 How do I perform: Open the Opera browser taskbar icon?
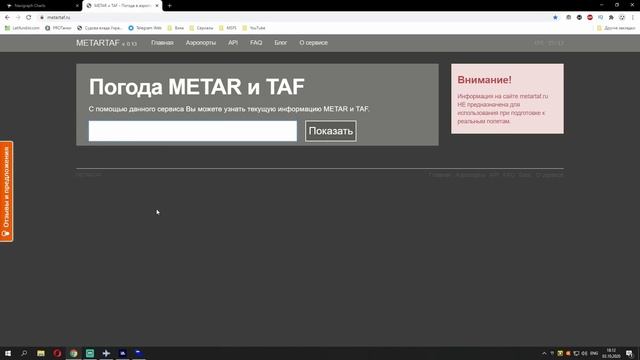pyautogui.click(x=57, y=353)
